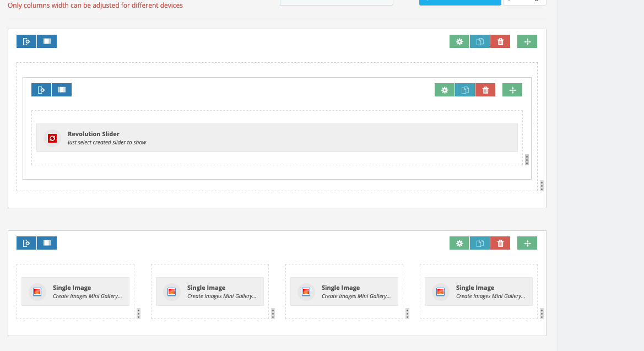Open column layout of inner Revolution Slider row
This screenshot has height=351, width=644.
tap(62, 90)
